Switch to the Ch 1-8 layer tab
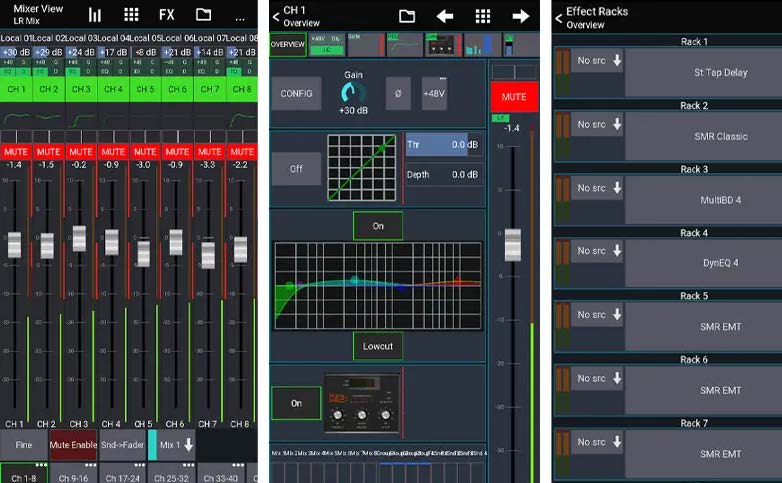This screenshot has height=483, width=782. click(x=24, y=473)
